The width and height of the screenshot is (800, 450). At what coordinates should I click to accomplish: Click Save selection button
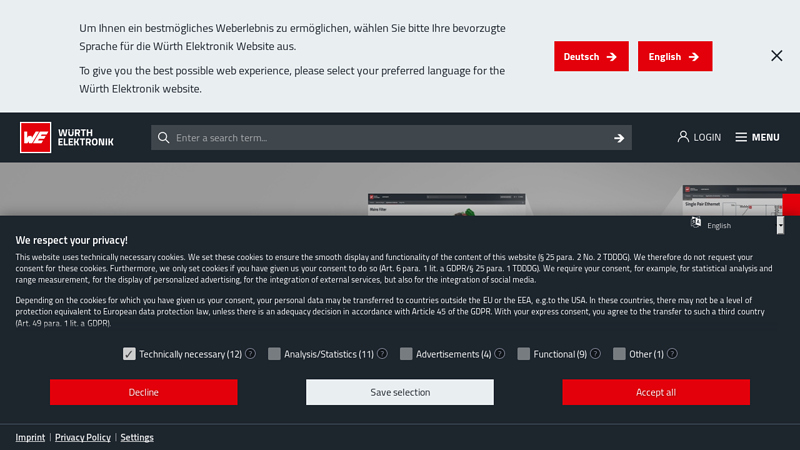399,392
